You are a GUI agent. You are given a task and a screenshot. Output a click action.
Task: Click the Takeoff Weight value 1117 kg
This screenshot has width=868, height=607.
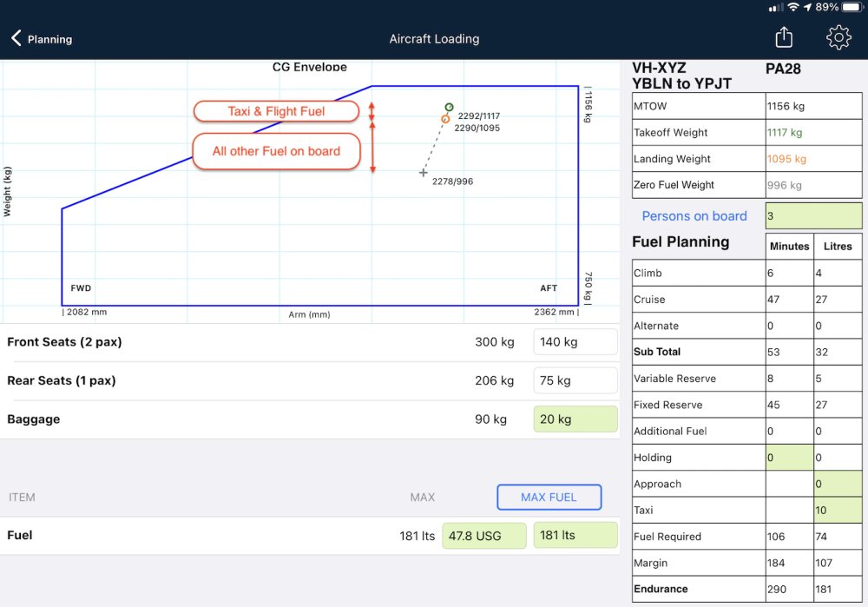(785, 133)
